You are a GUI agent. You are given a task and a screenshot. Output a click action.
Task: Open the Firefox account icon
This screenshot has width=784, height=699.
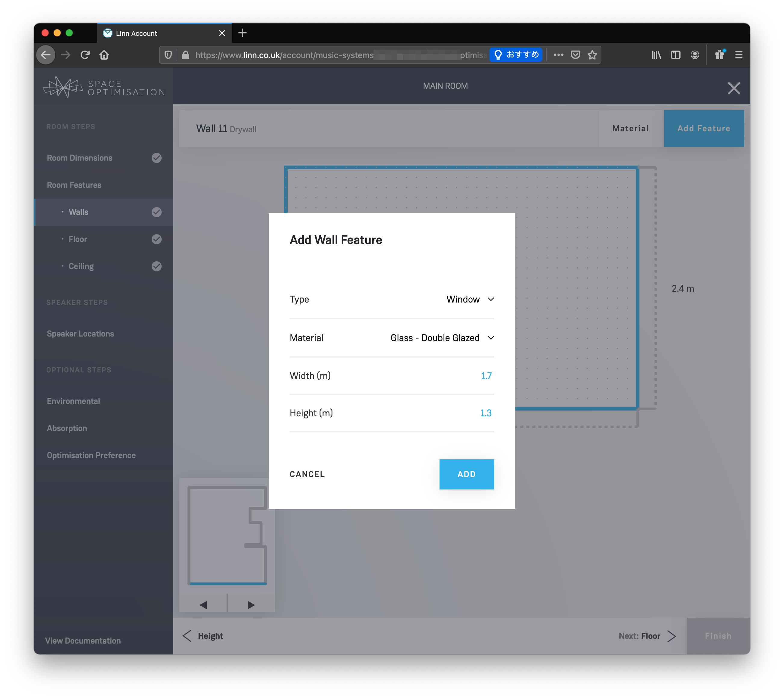pos(695,55)
